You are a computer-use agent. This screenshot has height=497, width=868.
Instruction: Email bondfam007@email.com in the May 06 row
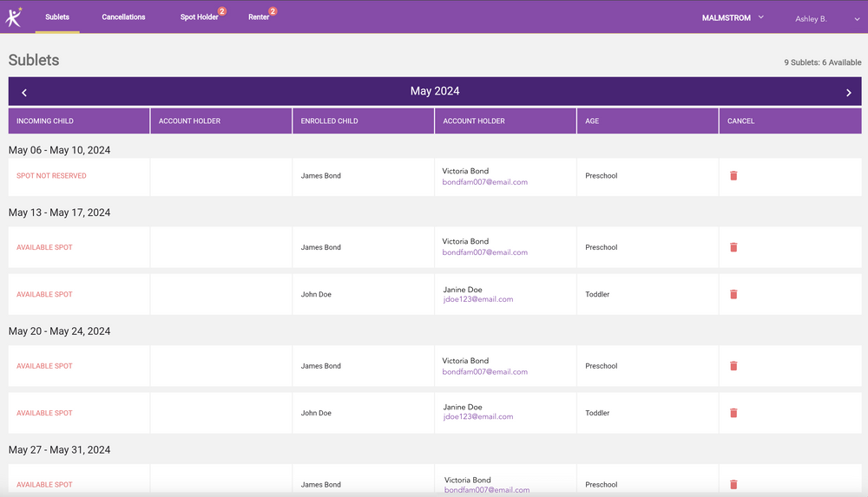484,182
